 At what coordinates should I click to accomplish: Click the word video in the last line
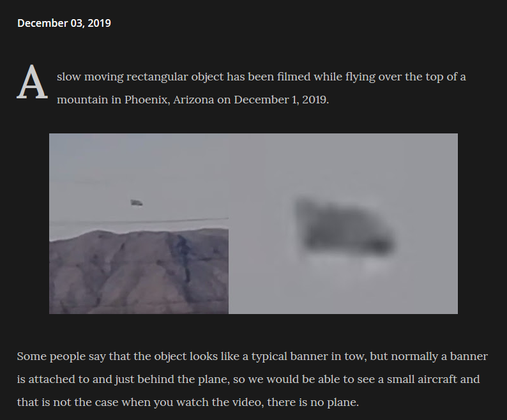pos(246,402)
